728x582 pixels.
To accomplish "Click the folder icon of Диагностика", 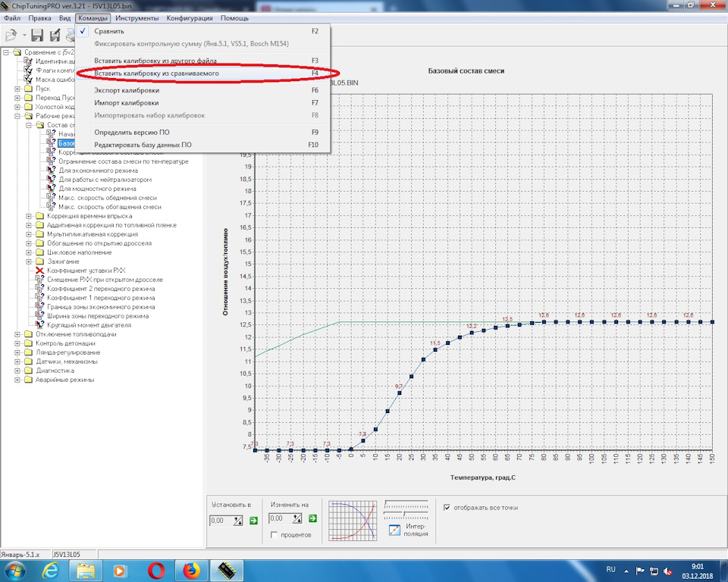I will (29, 371).
